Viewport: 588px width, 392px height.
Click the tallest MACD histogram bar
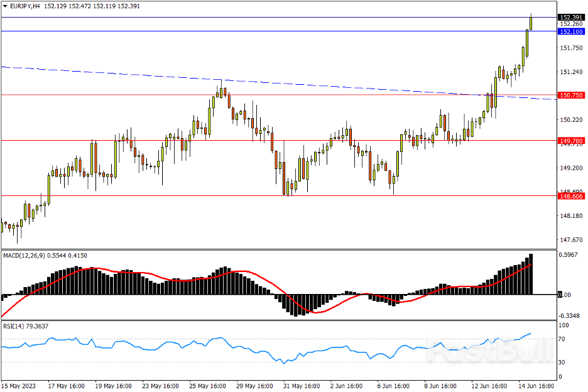531,275
